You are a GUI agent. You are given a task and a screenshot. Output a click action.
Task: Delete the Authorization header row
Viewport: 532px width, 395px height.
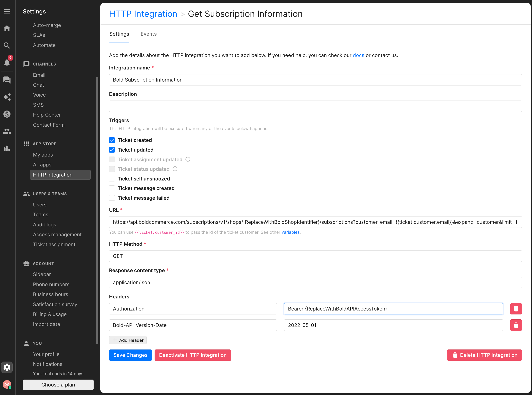point(516,309)
